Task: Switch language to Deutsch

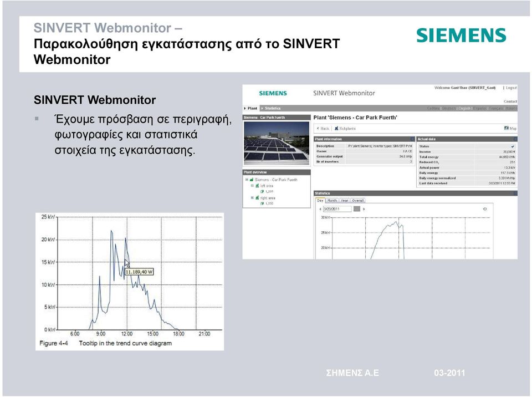Action: (x=448, y=108)
